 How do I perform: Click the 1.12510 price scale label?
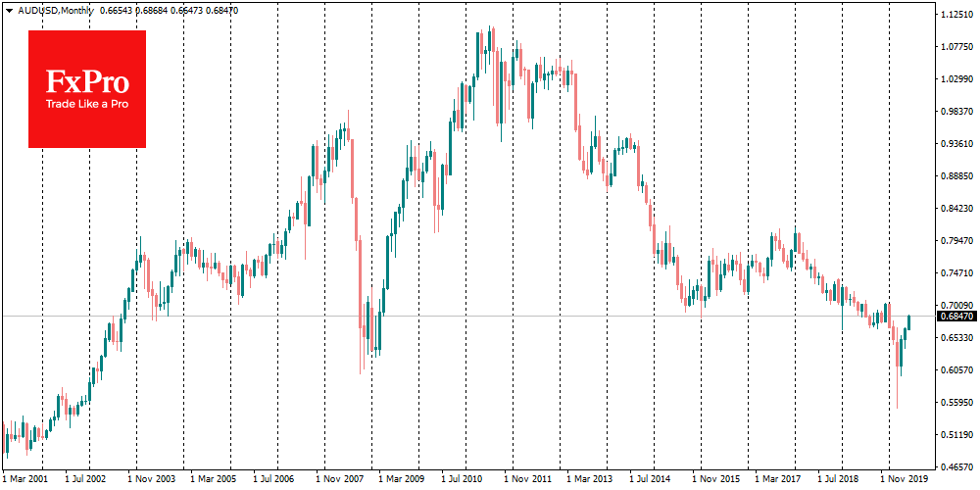pyautogui.click(x=955, y=16)
